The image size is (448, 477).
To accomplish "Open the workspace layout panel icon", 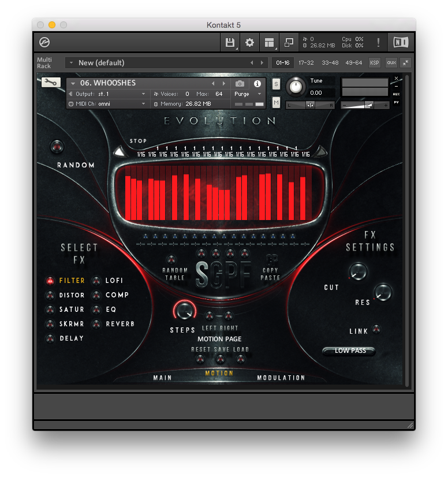I will (x=269, y=42).
